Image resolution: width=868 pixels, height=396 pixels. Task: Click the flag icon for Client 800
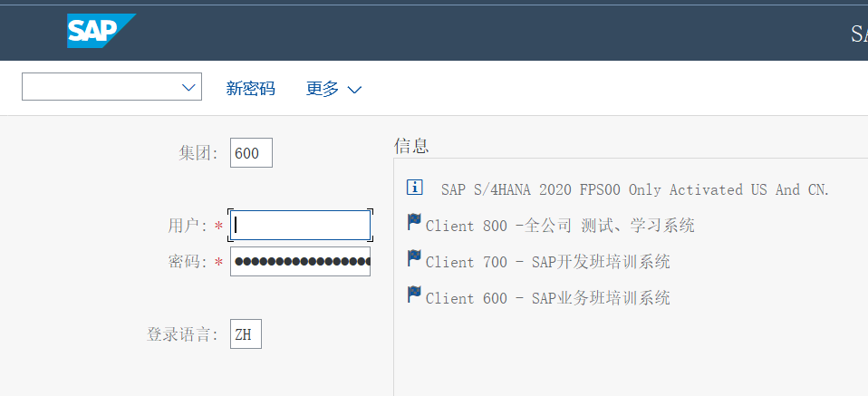coord(414,222)
